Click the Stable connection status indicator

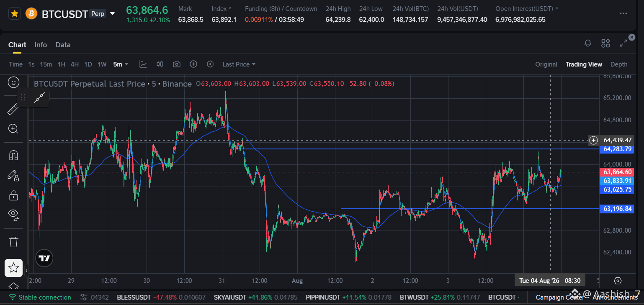pyautogui.click(x=40, y=297)
